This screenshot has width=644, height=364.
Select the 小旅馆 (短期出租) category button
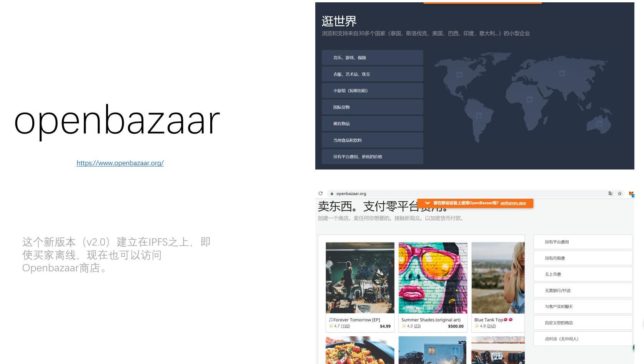point(373,91)
